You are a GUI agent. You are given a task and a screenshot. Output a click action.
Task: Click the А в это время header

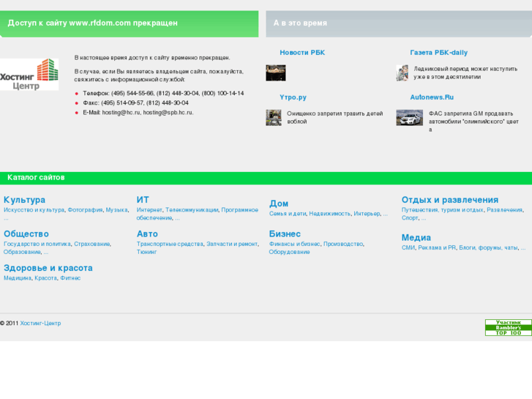point(399,23)
